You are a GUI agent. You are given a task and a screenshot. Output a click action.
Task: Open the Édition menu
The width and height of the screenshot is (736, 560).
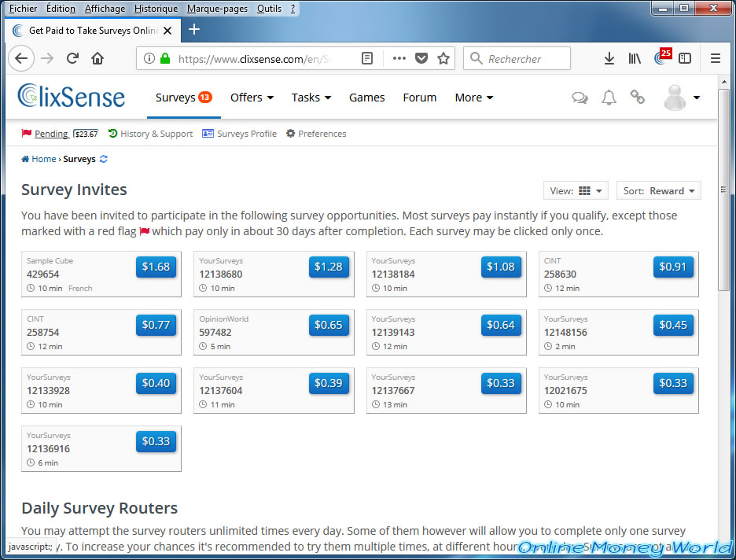[61, 9]
